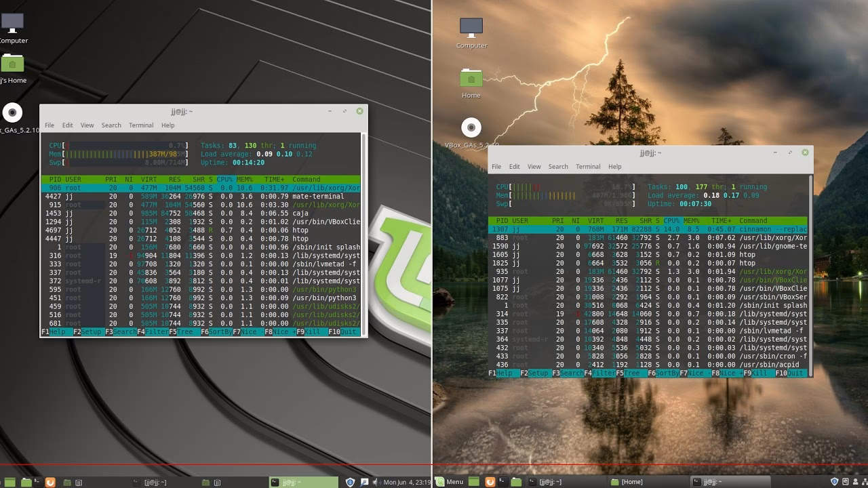This screenshot has width=868, height=488.
Task: Open Terminal menu in right terminal
Action: [588, 167]
